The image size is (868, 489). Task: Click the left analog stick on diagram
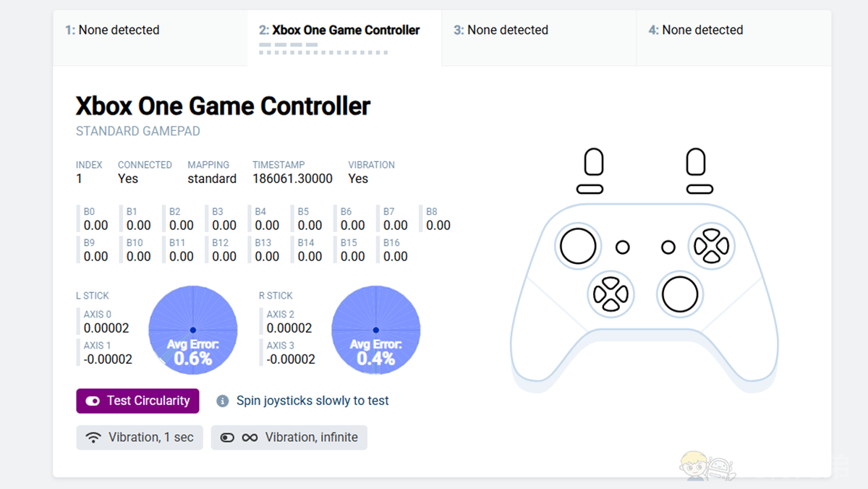pos(578,246)
